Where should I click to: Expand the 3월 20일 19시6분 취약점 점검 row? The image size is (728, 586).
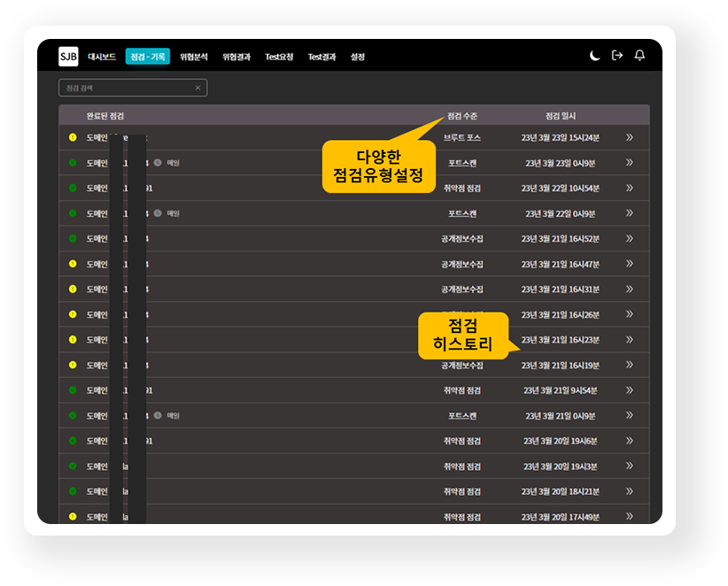[630, 441]
